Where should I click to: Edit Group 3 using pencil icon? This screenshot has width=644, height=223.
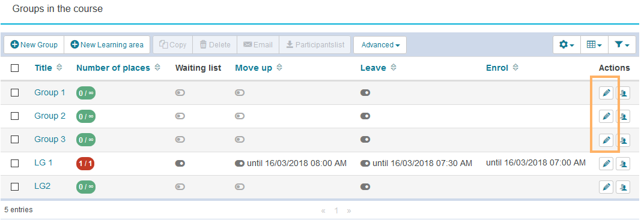606,140
